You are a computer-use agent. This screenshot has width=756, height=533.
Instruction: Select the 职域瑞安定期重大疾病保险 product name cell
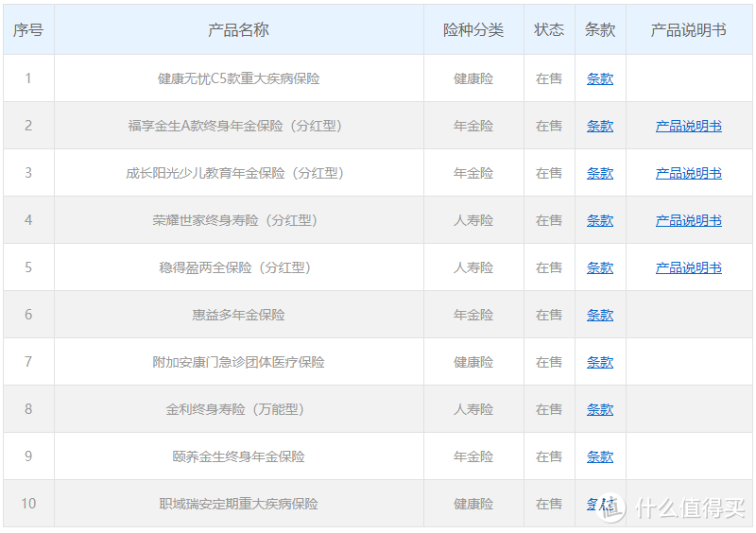238,505
